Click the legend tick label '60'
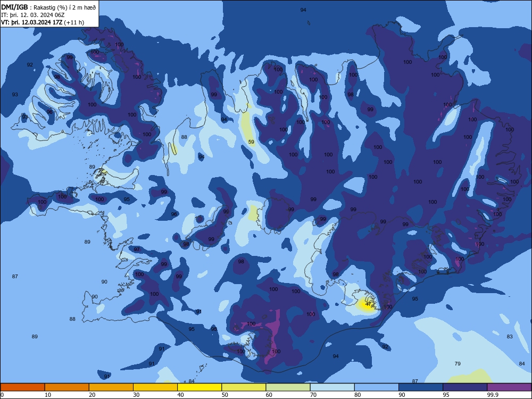The height and width of the screenshot is (399, 532). (x=269, y=395)
